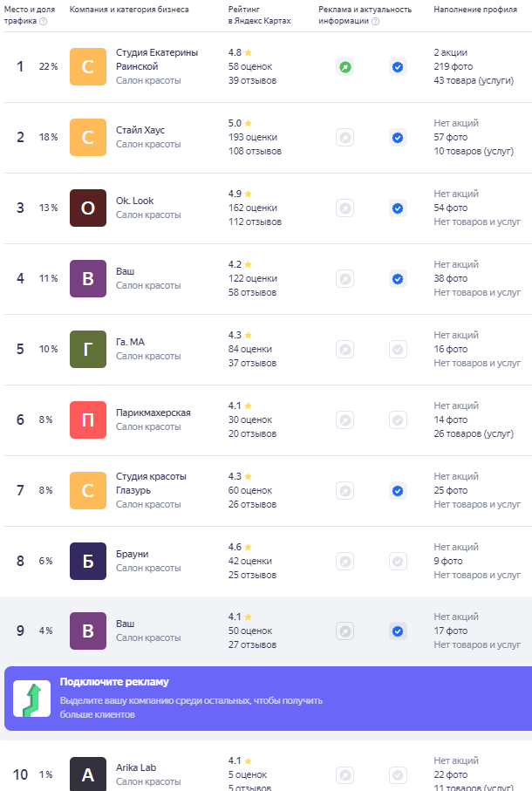
Task: Click '43 товара (услуги)' in first row
Action: (474, 81)
